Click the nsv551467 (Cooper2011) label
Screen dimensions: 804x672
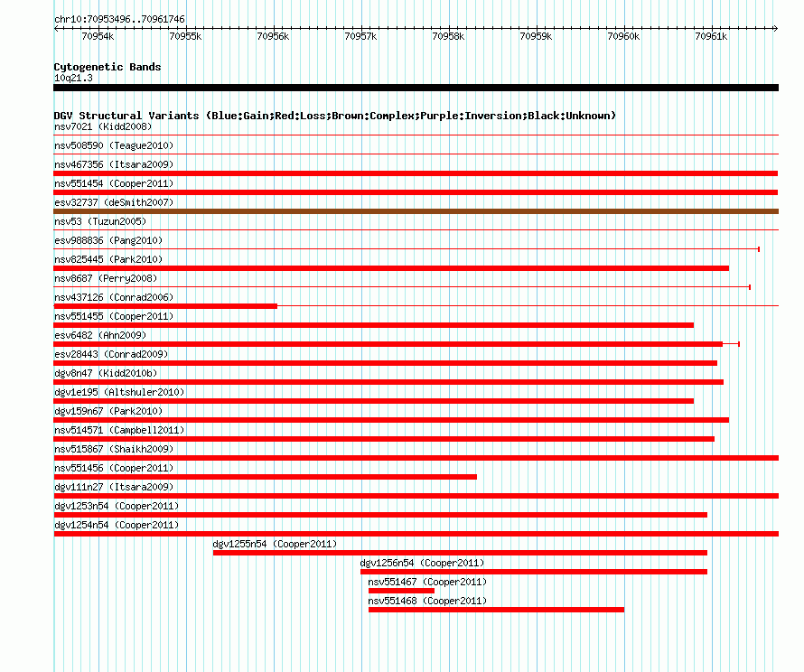(427, 582)
